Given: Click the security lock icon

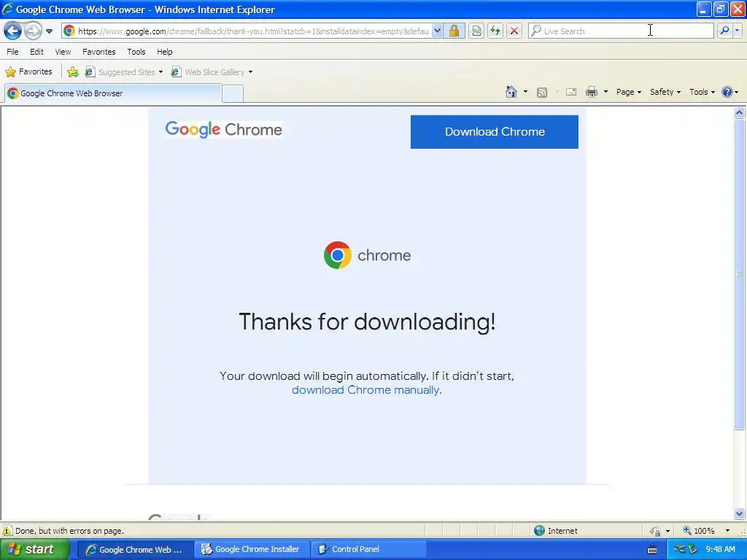Looking at the screenshot, I should [454, 31].
